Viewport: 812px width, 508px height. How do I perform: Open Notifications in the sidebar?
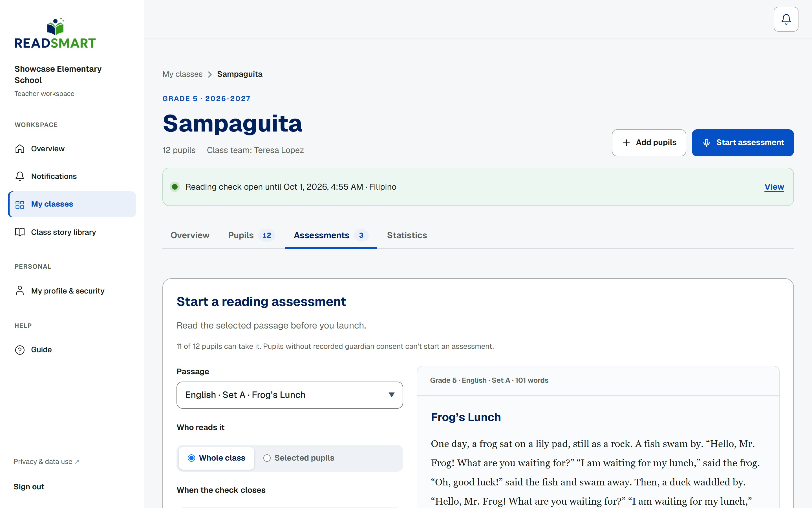tap(72, 176)
